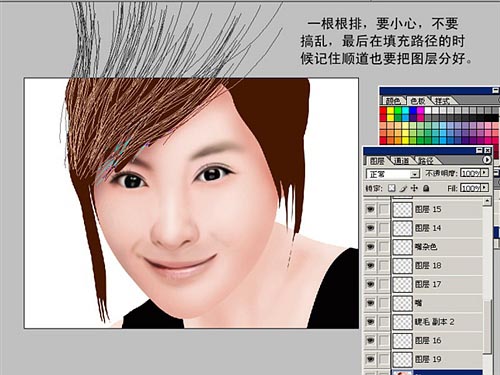Screen dimensions: 500x375
Task: Select the 色板 (Swatches) tab
Action: [x=417, y=101]
